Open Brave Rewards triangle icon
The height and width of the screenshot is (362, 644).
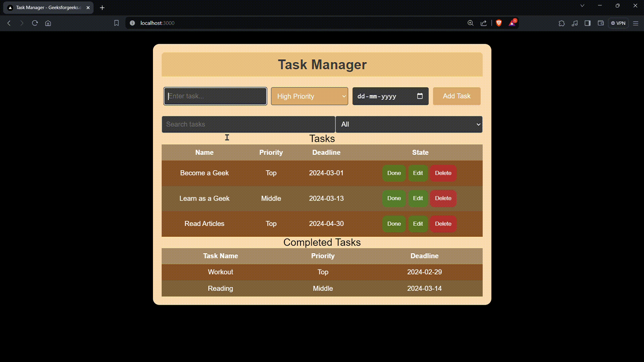[x=512, y=23]
